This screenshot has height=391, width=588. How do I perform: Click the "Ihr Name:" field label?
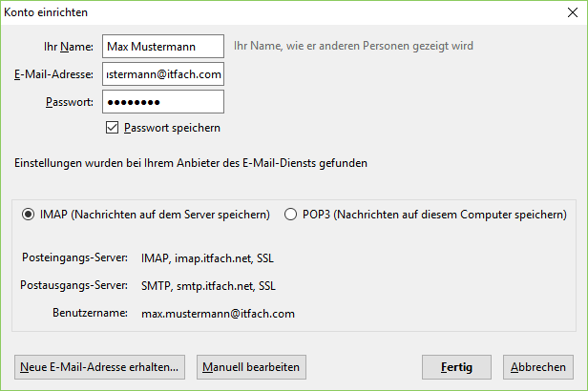(x=69, y=46)
